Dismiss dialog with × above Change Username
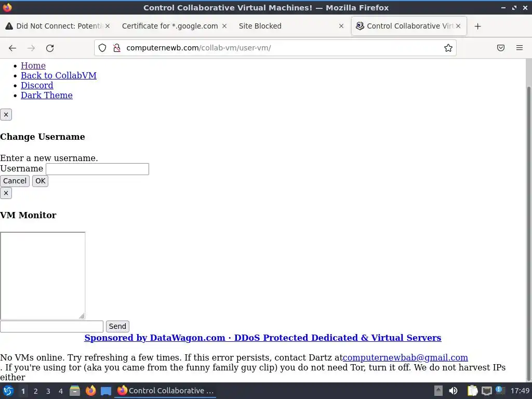This screenshot has width=532, height=399. click(x=6, y=115)
